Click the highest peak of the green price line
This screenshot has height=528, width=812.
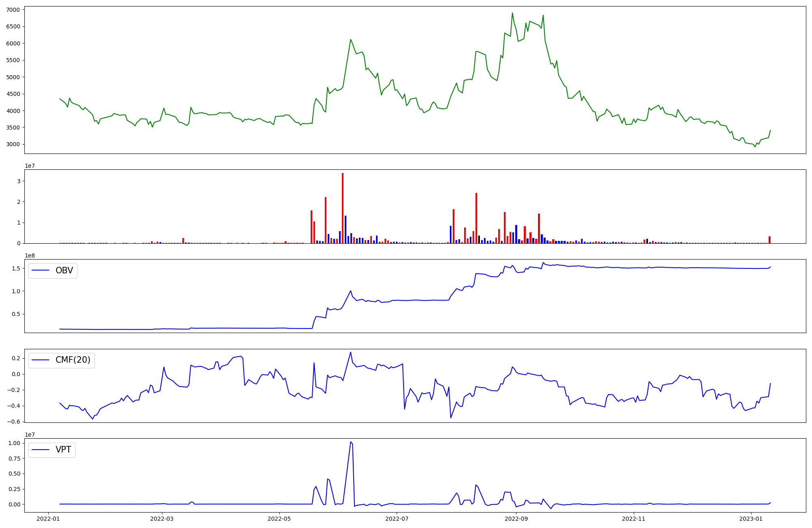point(512,13)
